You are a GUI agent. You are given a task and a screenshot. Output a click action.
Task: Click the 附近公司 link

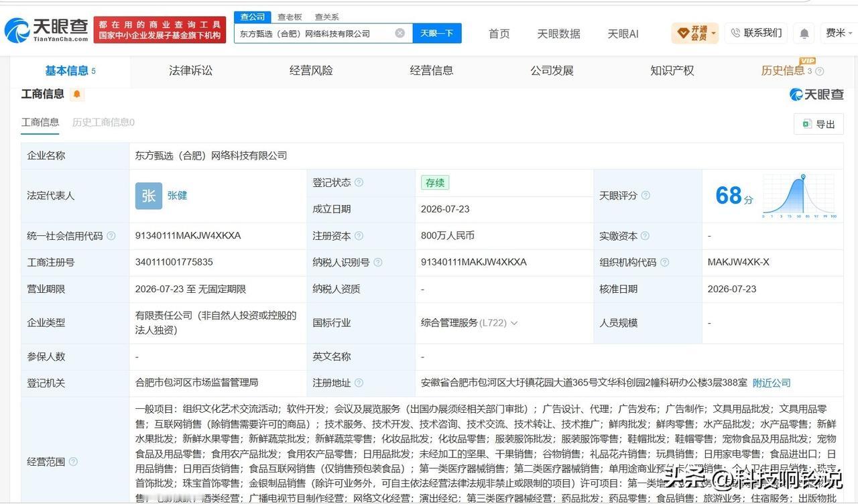(772, 383)
